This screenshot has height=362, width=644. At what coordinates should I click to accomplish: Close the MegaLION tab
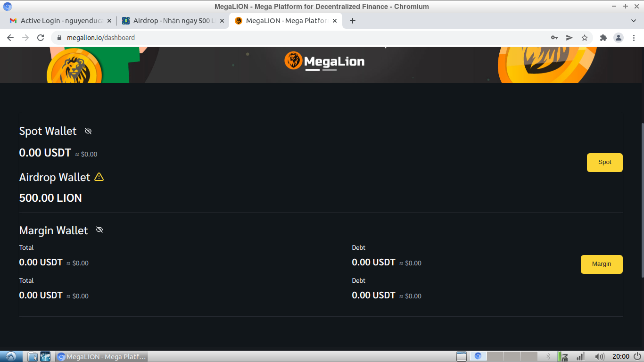pos(335,21)
